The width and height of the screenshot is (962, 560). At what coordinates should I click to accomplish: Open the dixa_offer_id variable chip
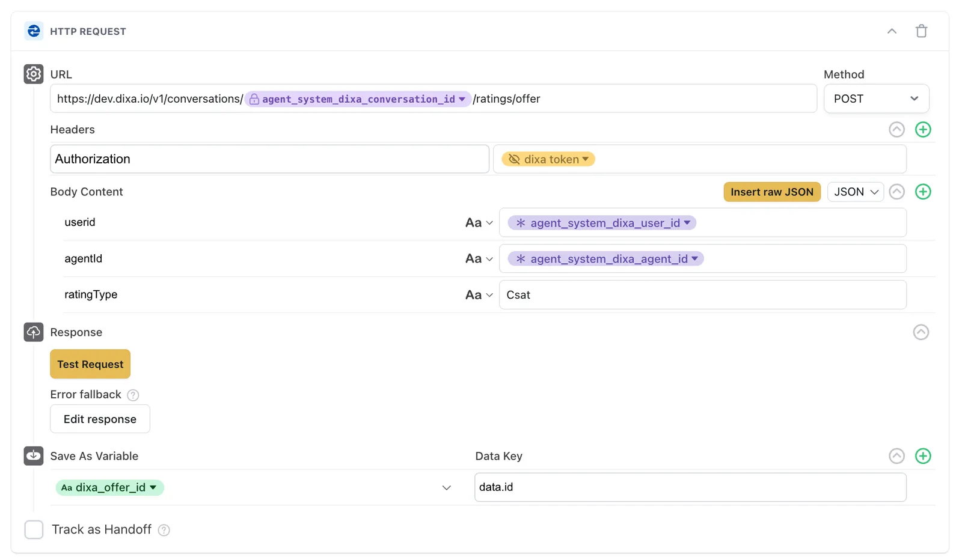point(109,487)
